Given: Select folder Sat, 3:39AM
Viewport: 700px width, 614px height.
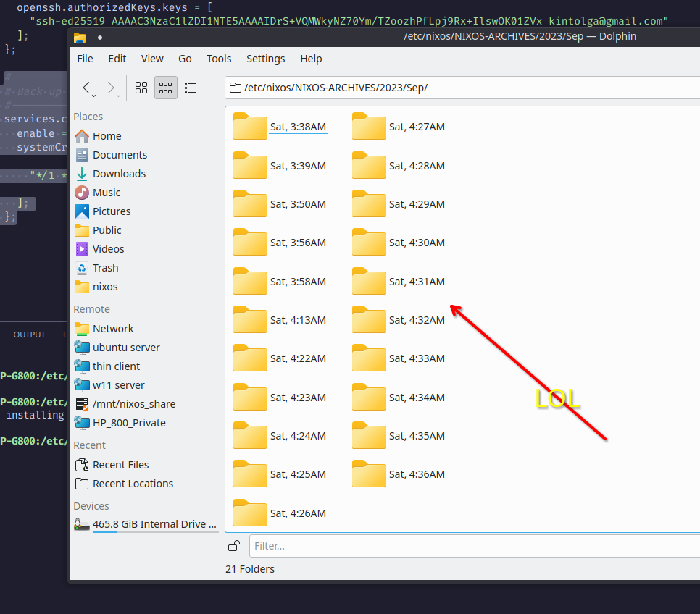Looking at the screenshot, I should (x=280, y=166).
